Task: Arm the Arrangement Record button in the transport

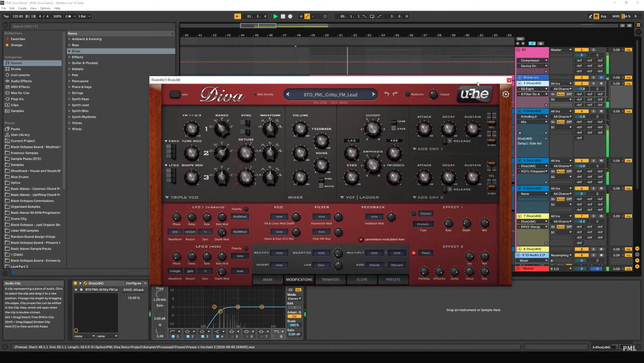Action: pos(291,16)
